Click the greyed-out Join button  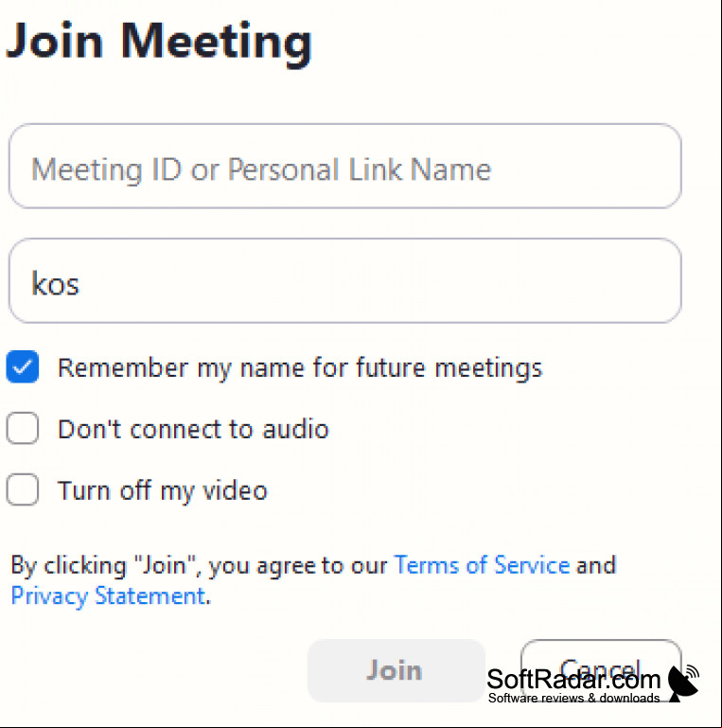coord(396,670)
